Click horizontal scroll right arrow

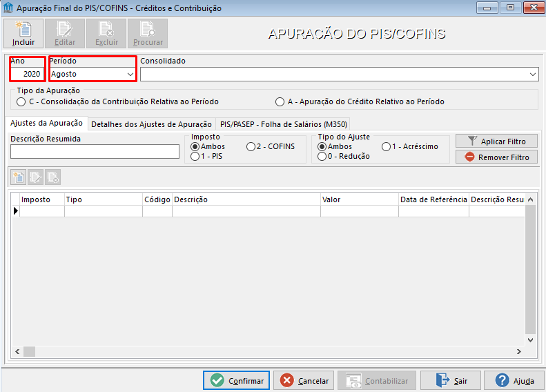[519, 351]
